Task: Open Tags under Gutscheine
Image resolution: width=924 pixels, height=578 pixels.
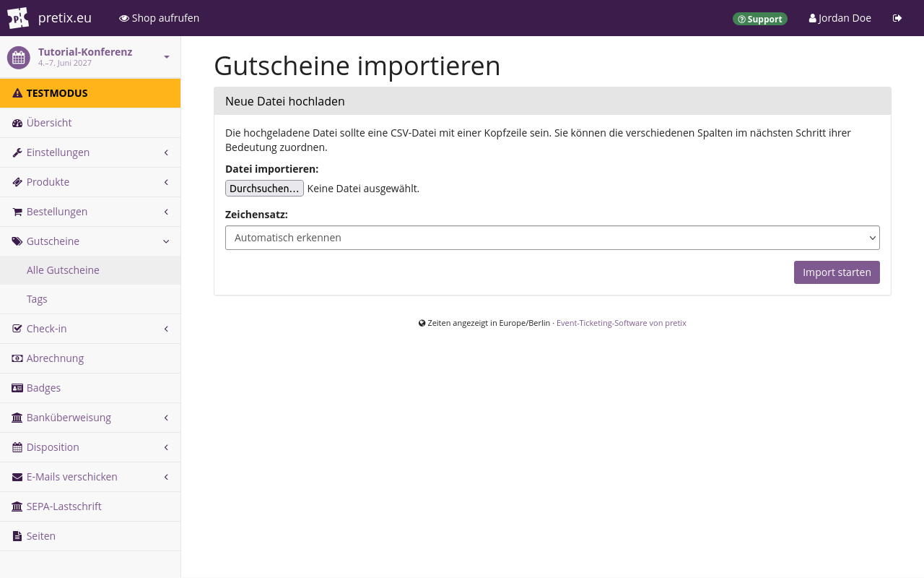Action: pyautogui.click(x=90, y=299)
